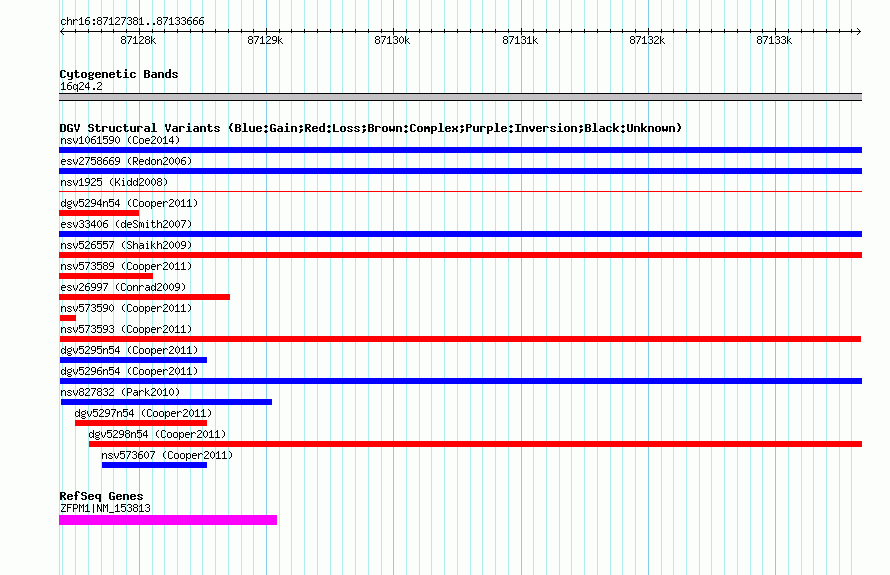Image resolution: width=890 pixels, height=575 pixels.
Task: Click the nsv1061590 (Coe2014) label
Action: (120, 140)
